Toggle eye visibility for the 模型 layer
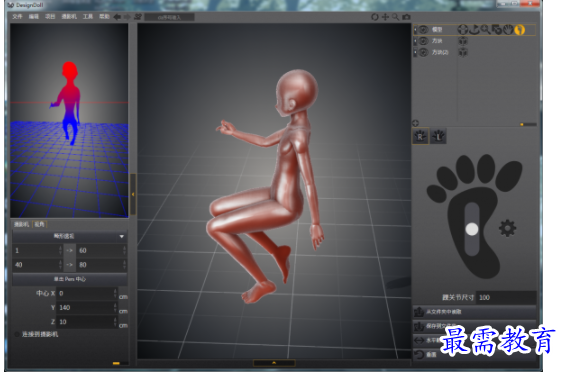 click(x=423, y=30)
